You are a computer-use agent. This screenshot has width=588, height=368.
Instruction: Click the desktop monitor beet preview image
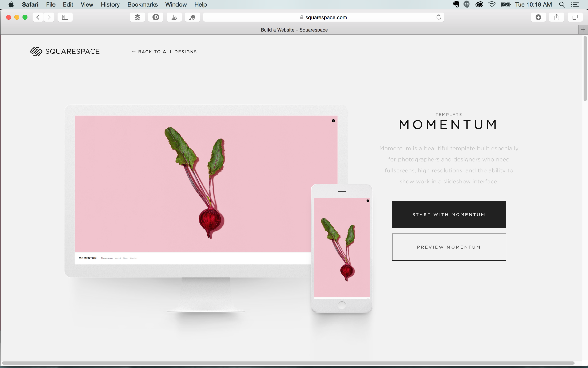(x=206, y=184)
